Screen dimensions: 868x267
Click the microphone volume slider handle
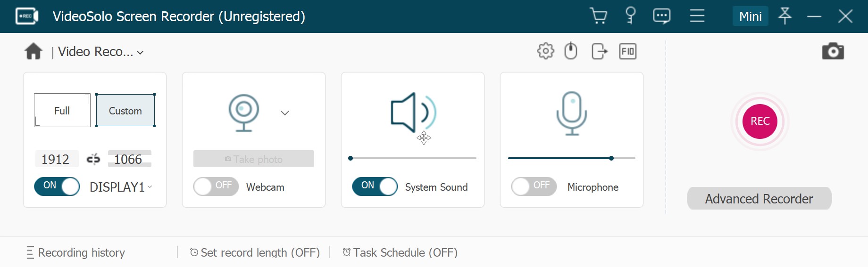pos(611,158)
